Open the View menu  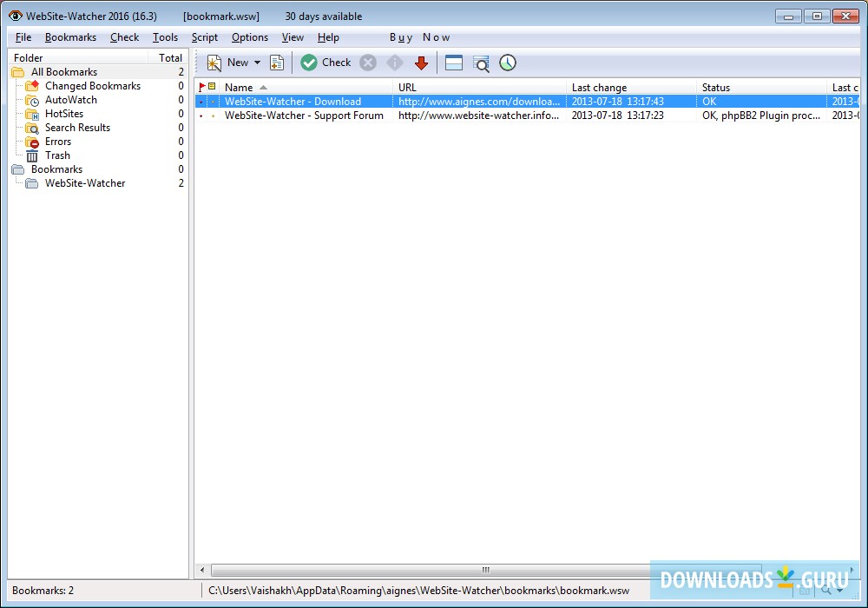293,37
